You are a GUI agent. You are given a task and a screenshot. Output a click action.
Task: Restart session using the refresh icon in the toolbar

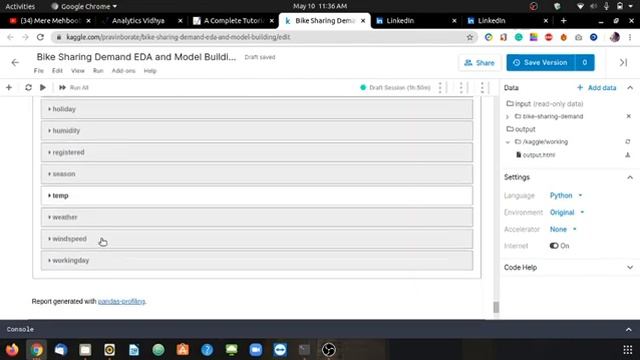tap(28, 87)
